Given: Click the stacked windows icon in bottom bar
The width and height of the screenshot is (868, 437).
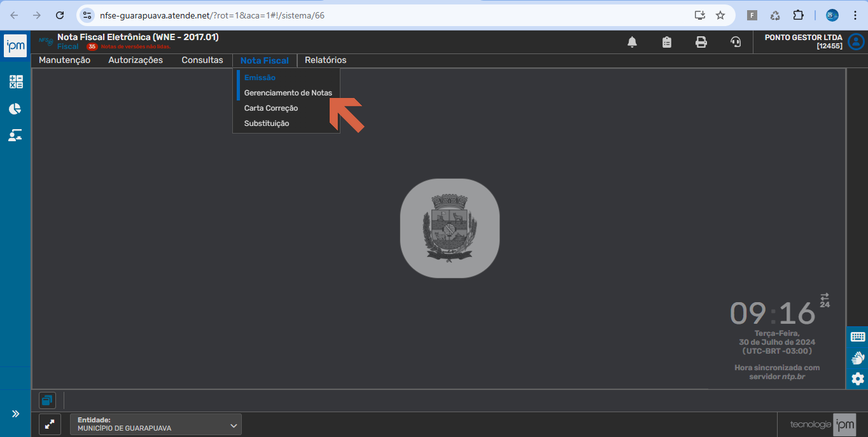Looking at the screenshot, I should coord(47,401).
